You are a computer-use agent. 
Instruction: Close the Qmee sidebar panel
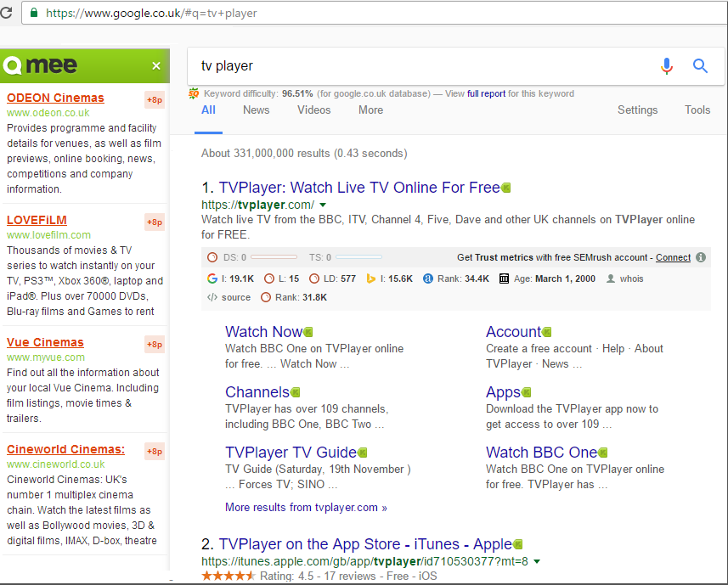[x=156, y=66]
